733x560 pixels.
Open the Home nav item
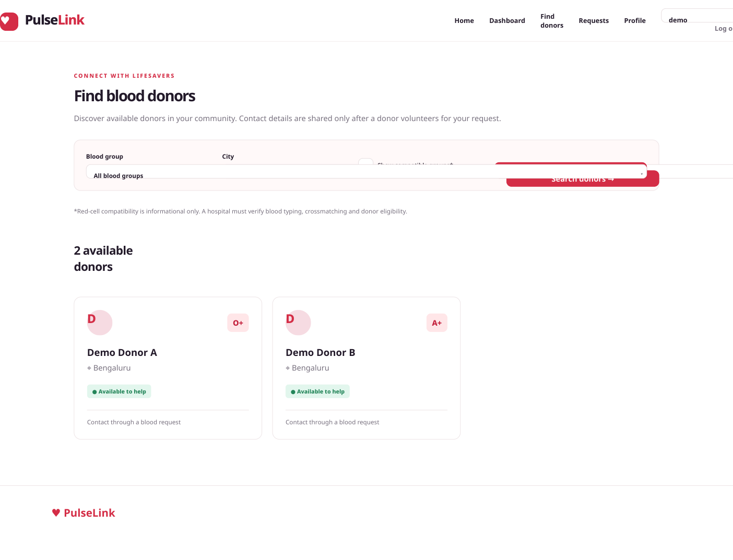click(464, 21)
